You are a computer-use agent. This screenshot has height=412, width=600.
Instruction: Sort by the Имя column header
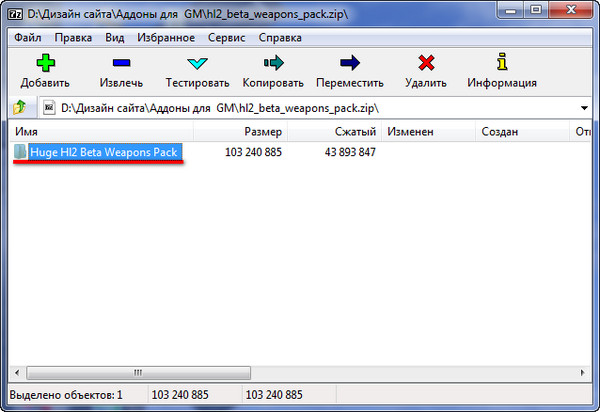[101, 132]
